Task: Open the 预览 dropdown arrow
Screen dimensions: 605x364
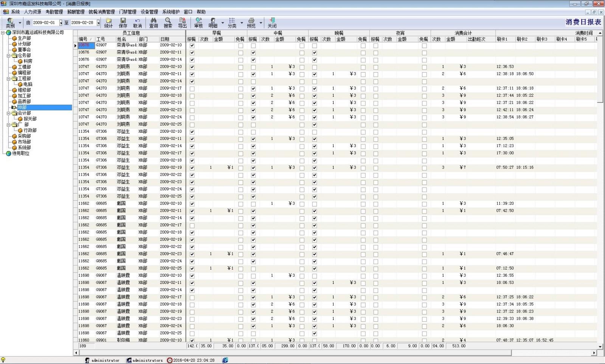Action: [261, 23]
